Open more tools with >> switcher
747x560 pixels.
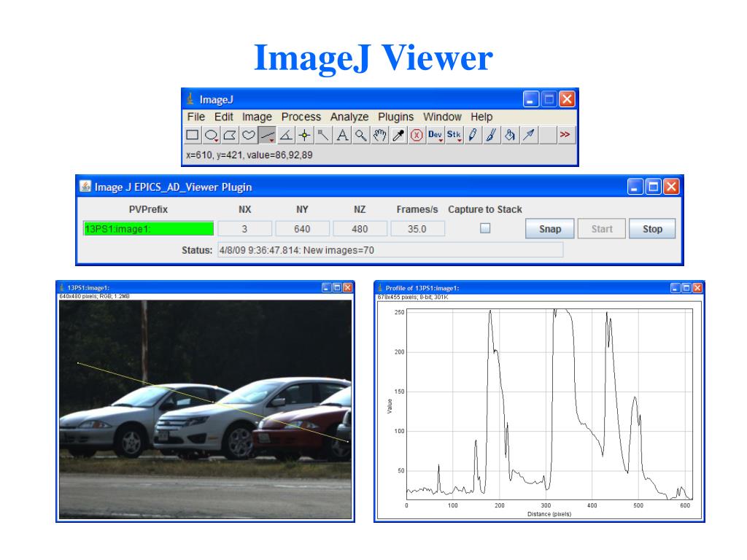565,135
